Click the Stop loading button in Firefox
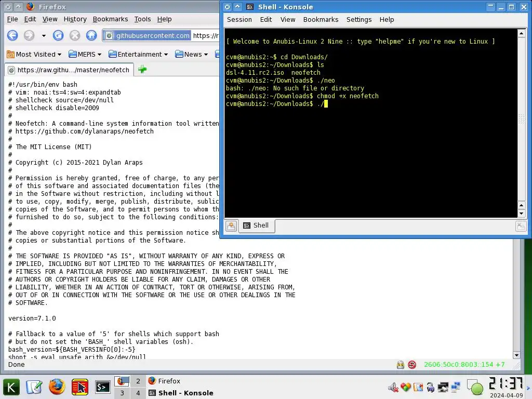532x399 pixels. pos(75,35)
